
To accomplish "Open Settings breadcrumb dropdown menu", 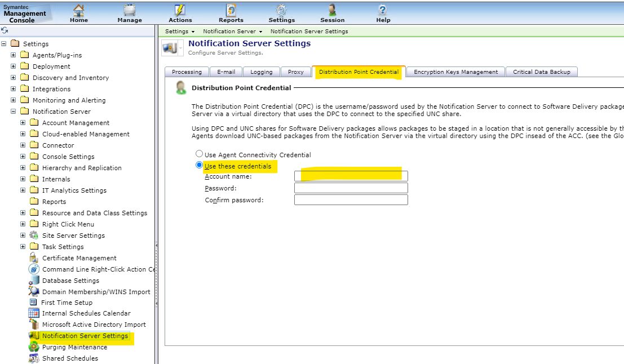I will 180,32.
